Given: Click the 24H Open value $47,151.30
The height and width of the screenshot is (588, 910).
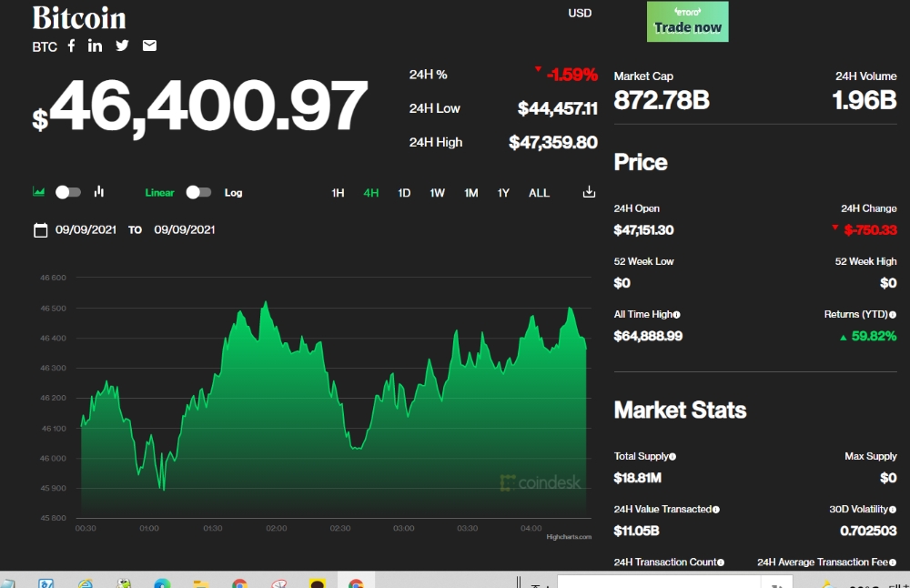Looking at the screenshot, I should 643,230.
